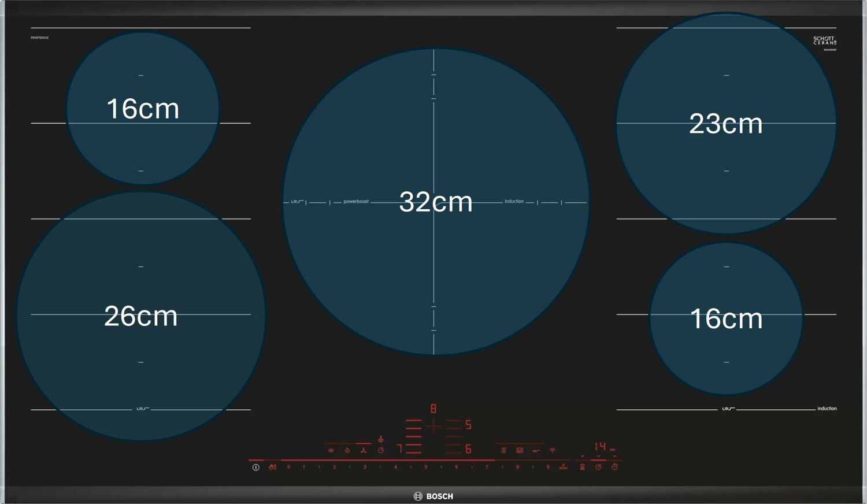
Task: Tap the hourglass timer icon
Action: (582, 467)
